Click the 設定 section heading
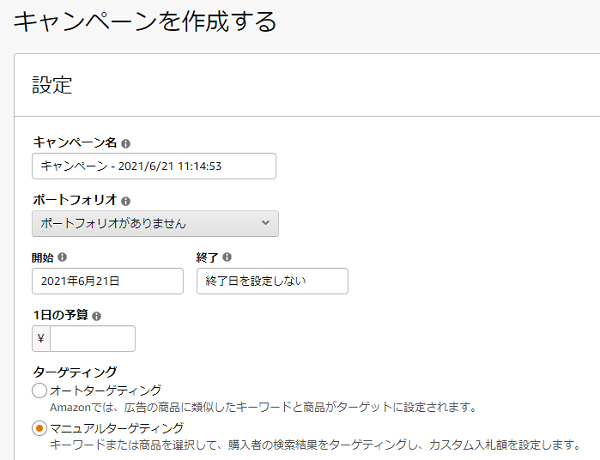Image resolution: width=600 pixels, height=460 pixels. pos(52,84)
